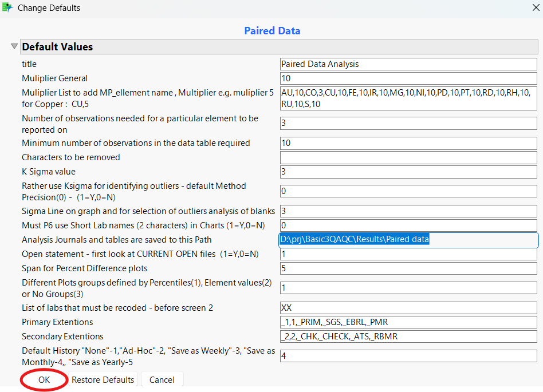Select the Analysis Journals save path field

408,239
